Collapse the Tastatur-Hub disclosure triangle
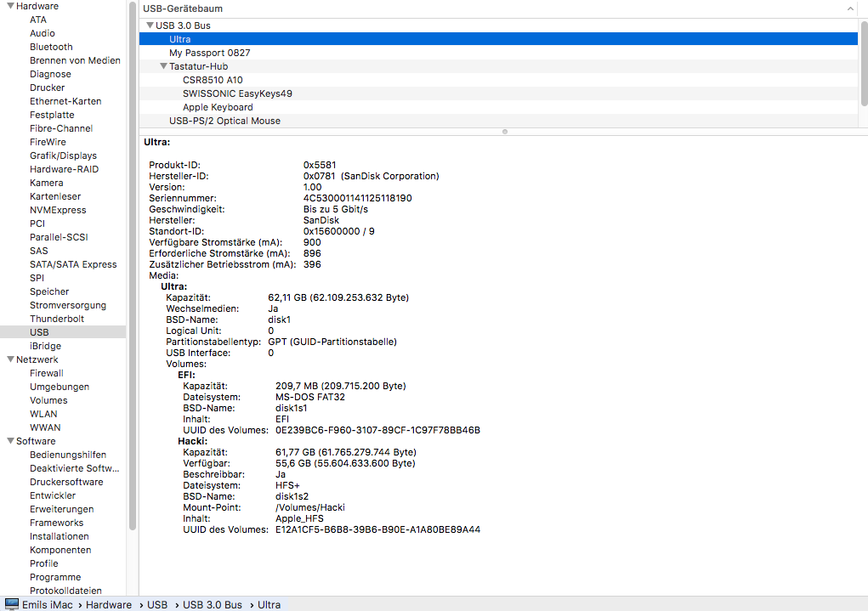This screenshot has height=611, width=868. point(163,66)
